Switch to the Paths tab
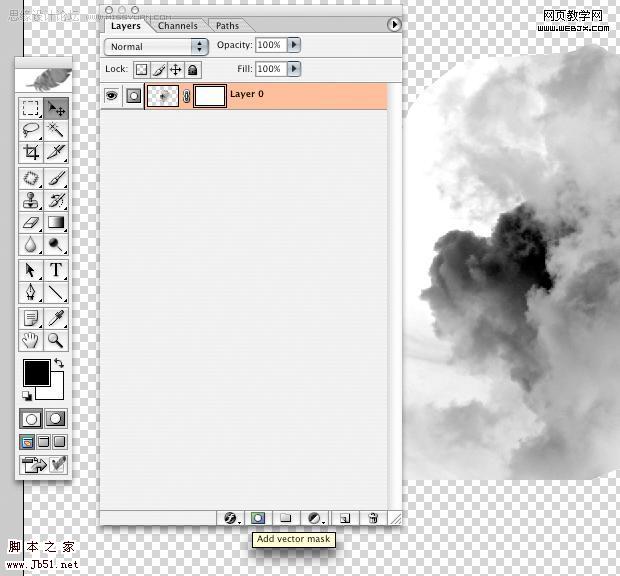The width and height of the screenshot is (620, 576). pyautogui.click(x=227, y=26)
